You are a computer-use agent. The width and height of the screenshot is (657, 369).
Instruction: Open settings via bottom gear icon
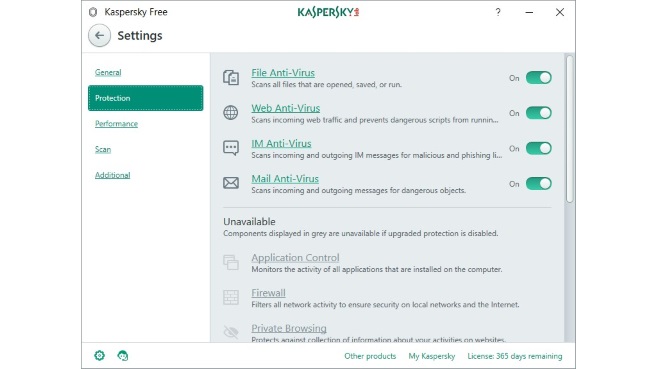pyautogui.click(x=100, y=356)
